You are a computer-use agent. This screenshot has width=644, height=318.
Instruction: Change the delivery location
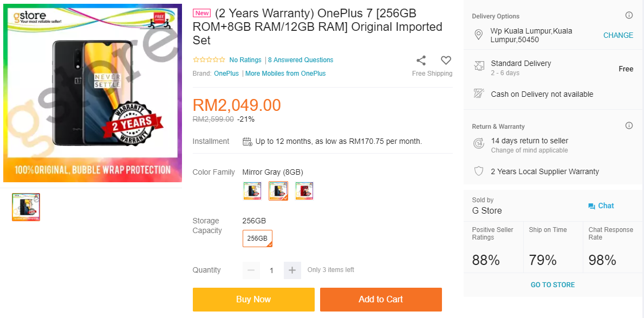point(618,35)
